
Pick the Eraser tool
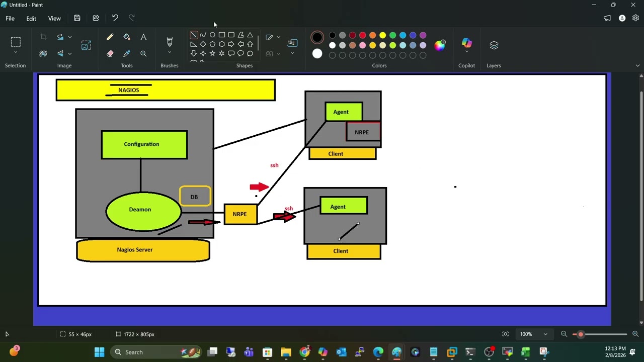110,53
